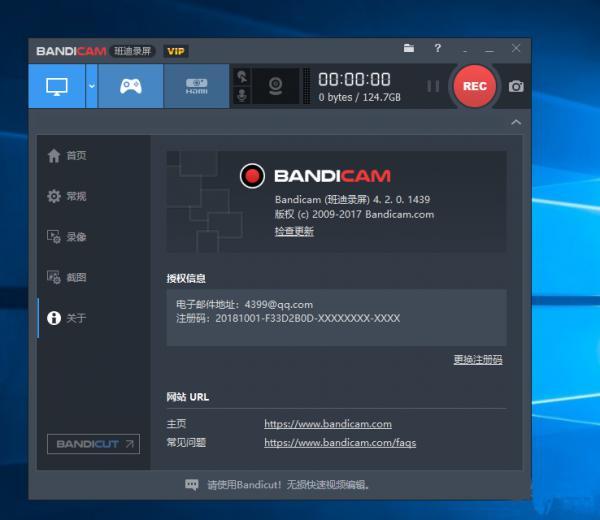Click the speech bubble icon at bottom
600x520 pixels.
(192, 485)
